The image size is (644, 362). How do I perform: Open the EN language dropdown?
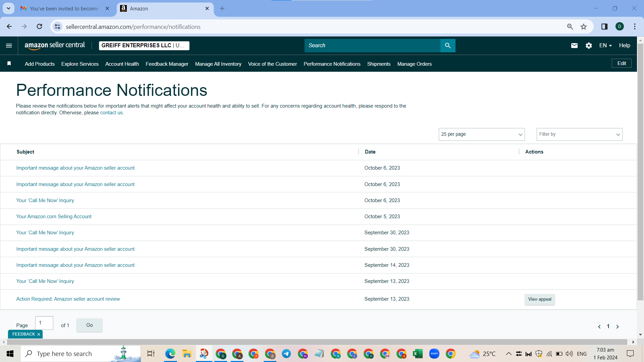tap(605, 46)
